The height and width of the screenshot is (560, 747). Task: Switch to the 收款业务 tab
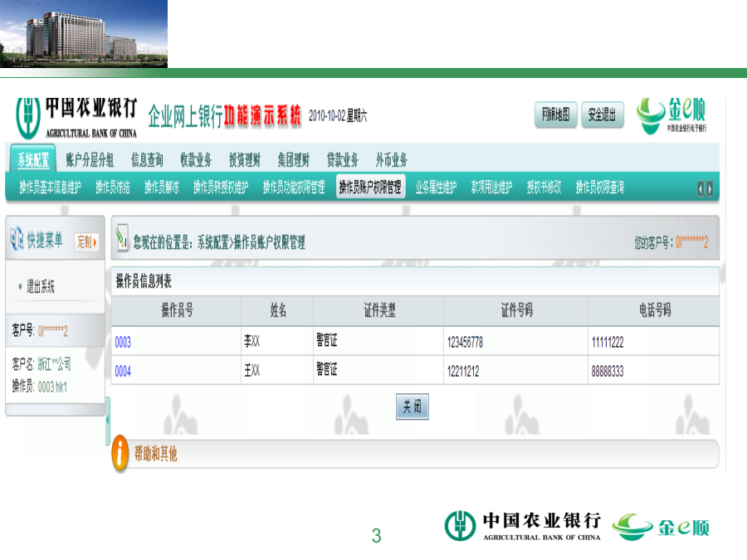196,160
